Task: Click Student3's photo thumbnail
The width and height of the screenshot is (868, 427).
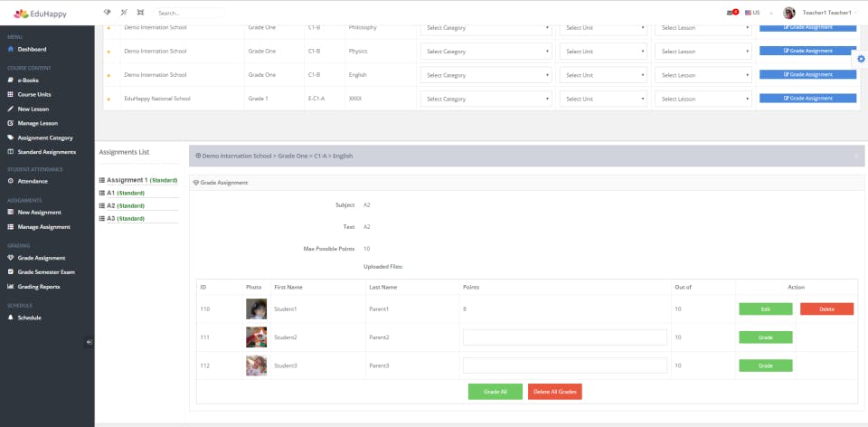Action: pyautogui.click(x=256, y=365)
